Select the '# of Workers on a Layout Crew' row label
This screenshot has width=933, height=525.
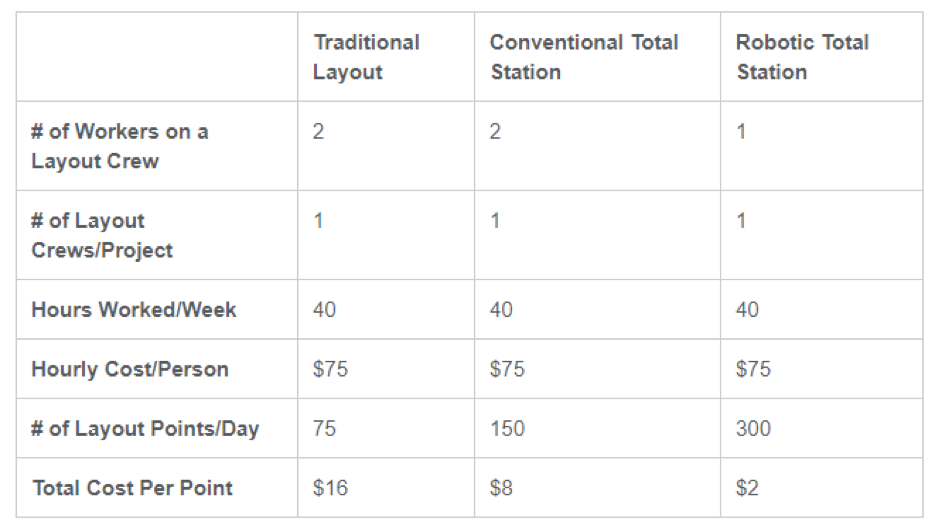point(120,146)
